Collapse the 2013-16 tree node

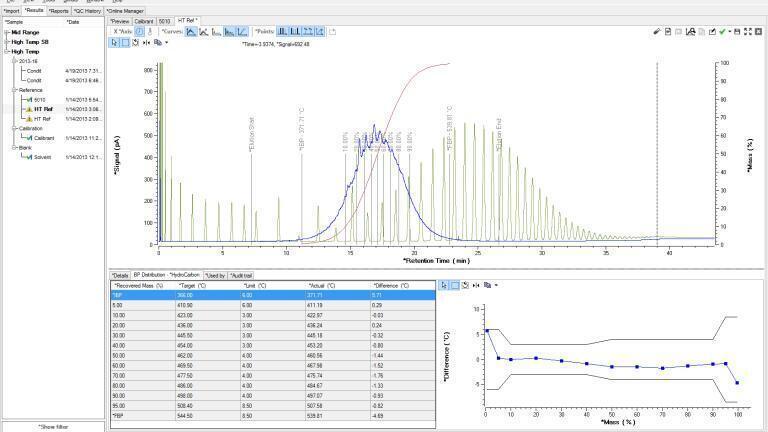click(x=14, y=61)
